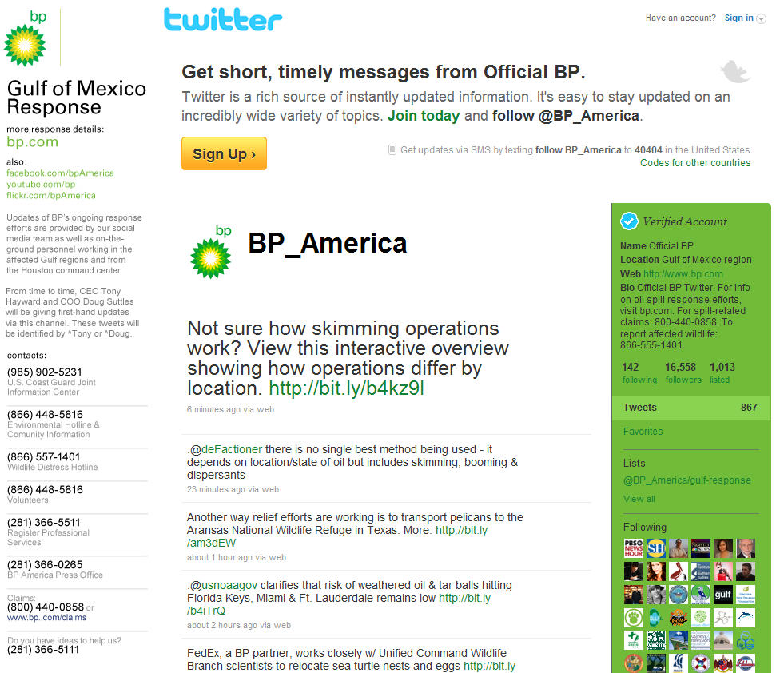Open the Department of Defense seal avatar
This screenshot has height=673, width=784.
tap(679, 595)
